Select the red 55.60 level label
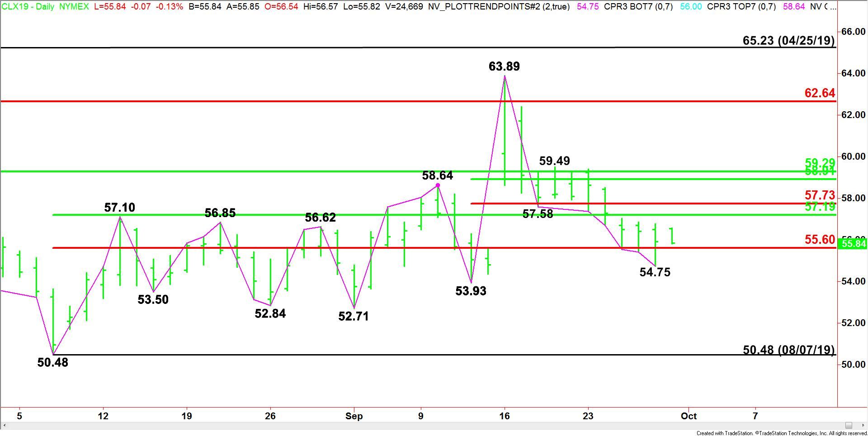Image resolution: width=868 pixels, height=436 pixels. (x=820, y=239)
